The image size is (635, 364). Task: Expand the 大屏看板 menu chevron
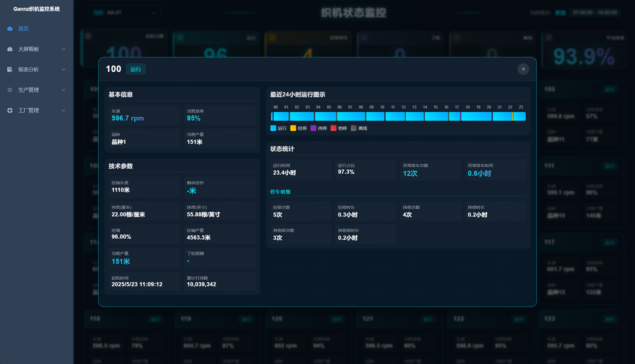(63, 49)
